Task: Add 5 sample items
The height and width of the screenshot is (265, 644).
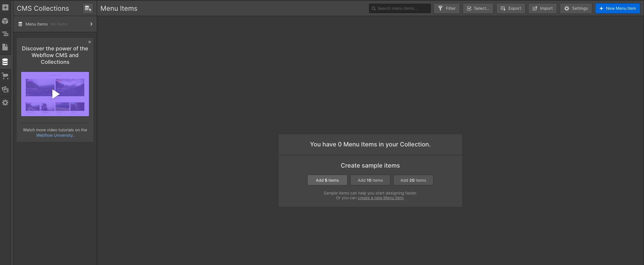Action: pyautogui.click(x=327, y=180)
